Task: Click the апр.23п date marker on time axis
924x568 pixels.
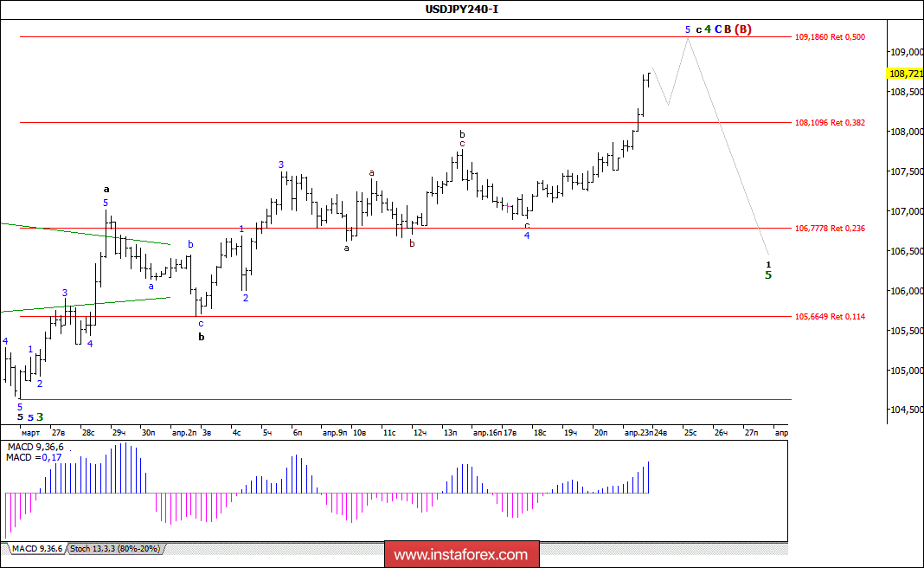Action: (x=638, y=433)
